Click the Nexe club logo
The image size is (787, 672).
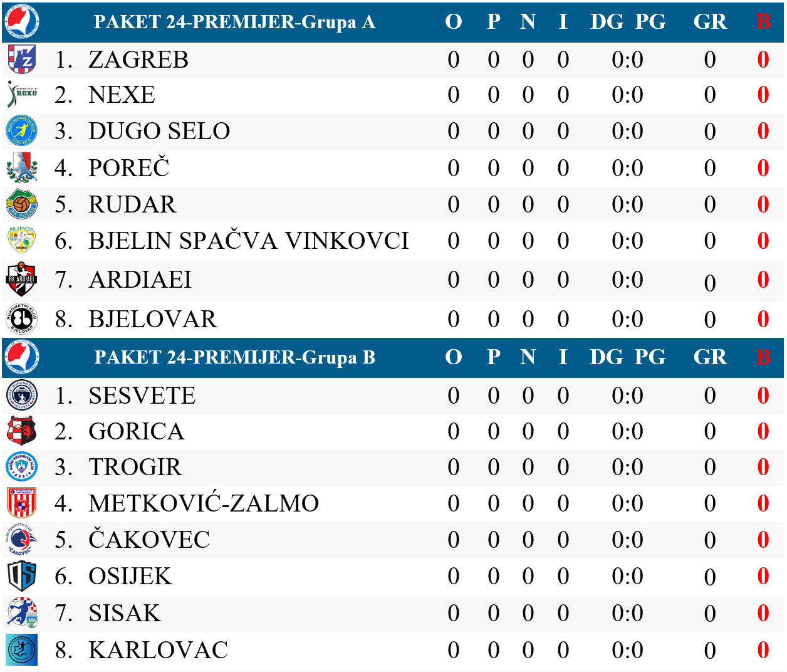[x=22, y=95]
